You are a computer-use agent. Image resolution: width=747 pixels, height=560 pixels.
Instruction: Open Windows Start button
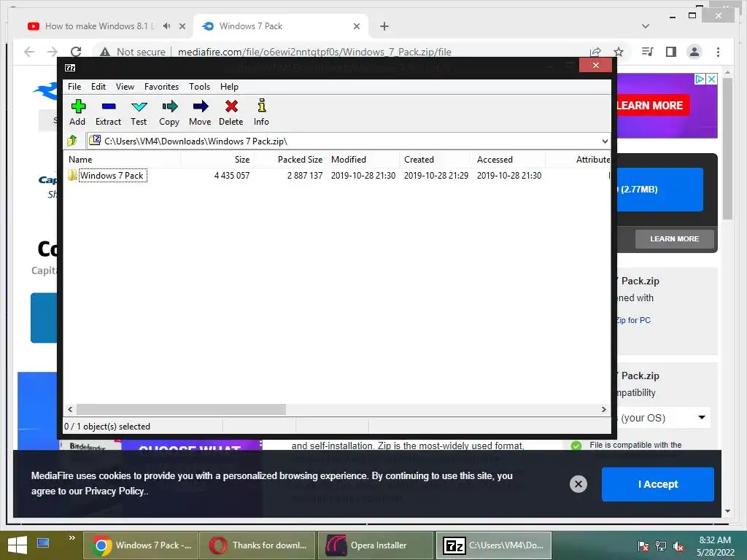point(18,545)
